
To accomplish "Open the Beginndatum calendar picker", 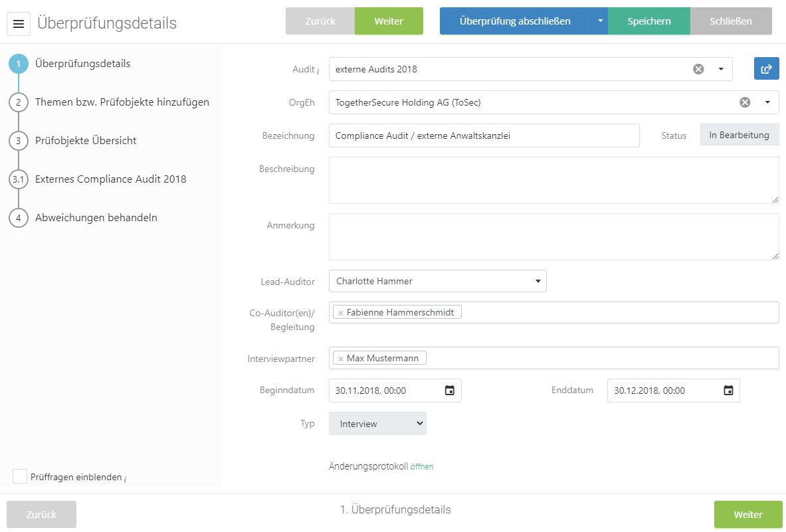I will [450, 391].
